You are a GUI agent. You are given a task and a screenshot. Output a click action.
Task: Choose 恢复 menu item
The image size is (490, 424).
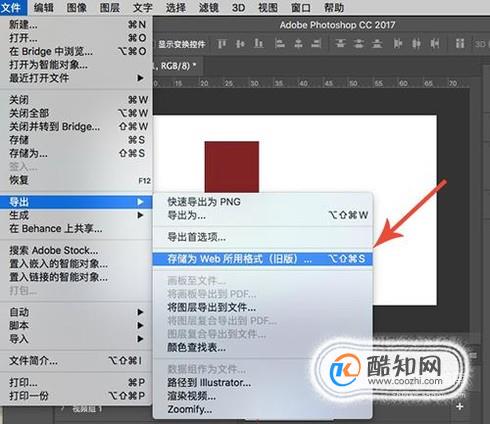(76, 180)
